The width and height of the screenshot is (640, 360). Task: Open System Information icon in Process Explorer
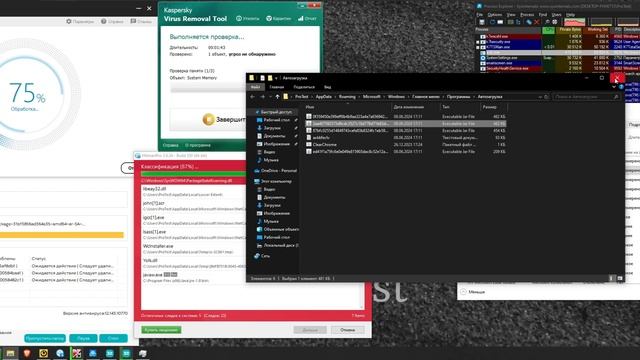[500, 22]
